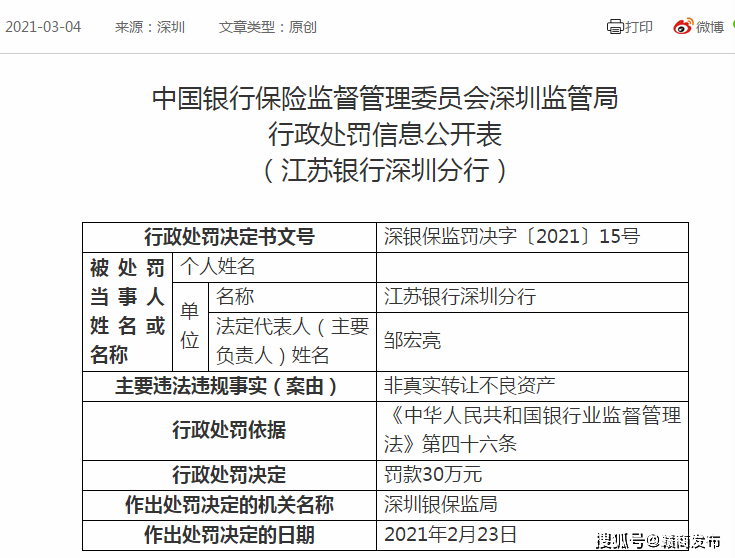Click the heading 行政处罚信息公开表
The height and width of the screenshot is (558, 735).
tap(385, 134)
